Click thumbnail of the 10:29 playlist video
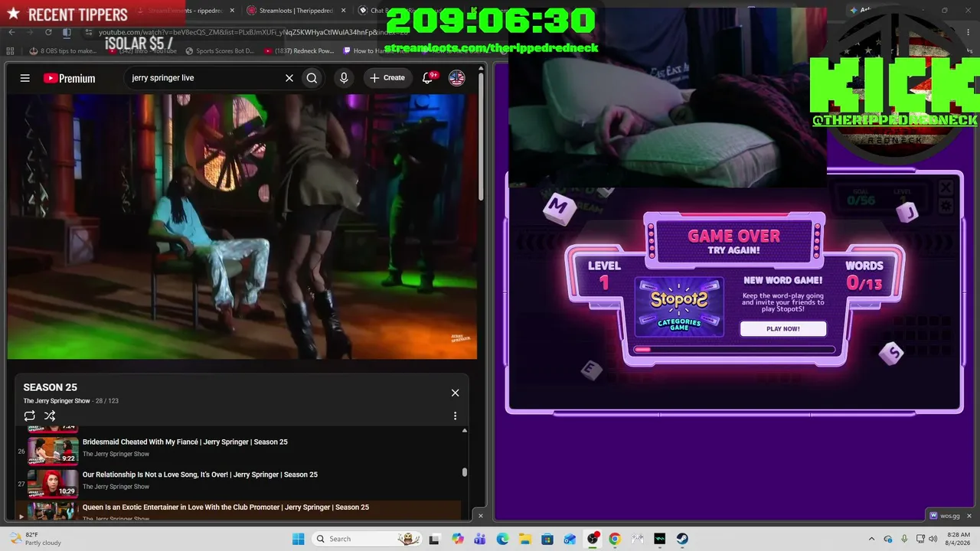This screenshot has width=980, height=551. (54, 484)
